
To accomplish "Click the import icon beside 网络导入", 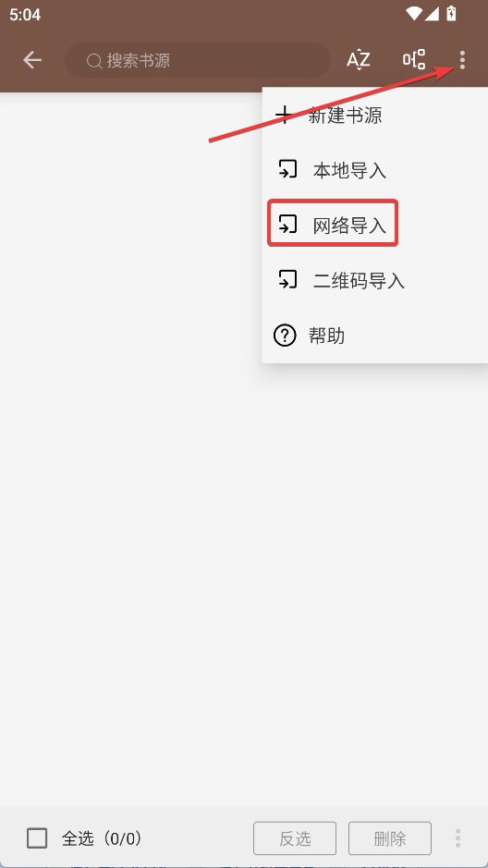I will pos(287,225).
